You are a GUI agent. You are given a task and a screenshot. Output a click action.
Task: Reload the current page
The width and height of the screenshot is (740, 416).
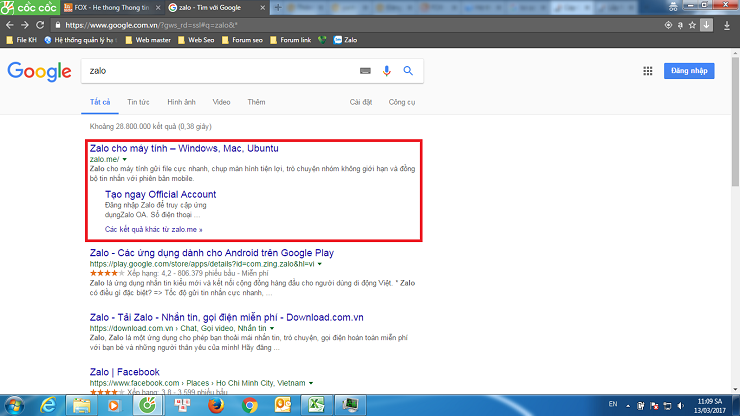point(40,25)
